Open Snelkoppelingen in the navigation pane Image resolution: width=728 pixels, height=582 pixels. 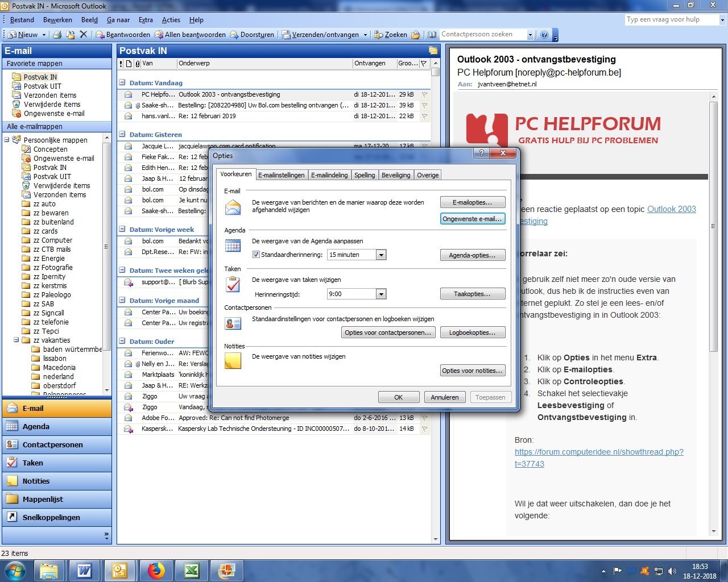coord(57,517)
